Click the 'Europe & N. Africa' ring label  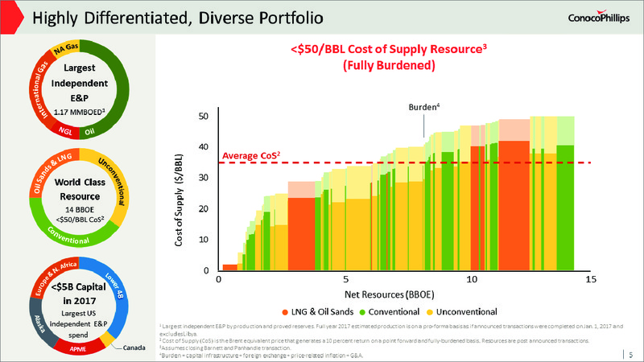[x=55, y=278]
